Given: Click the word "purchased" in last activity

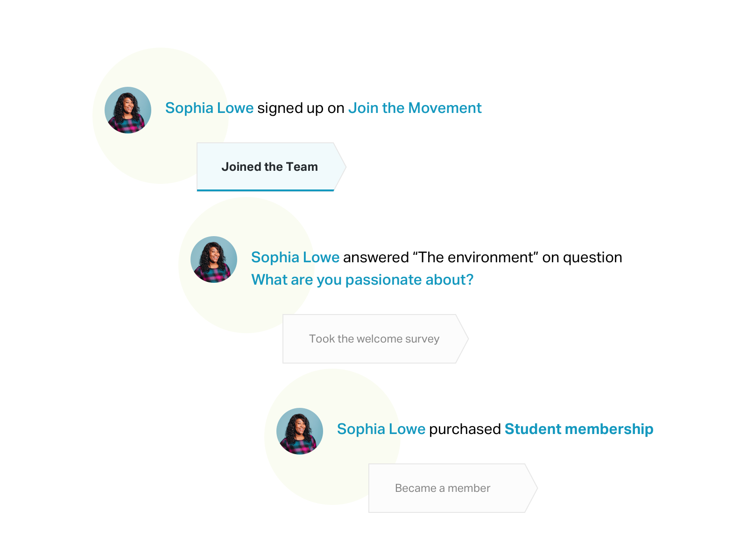Looking at the screenshot, I should click(465, 429).
